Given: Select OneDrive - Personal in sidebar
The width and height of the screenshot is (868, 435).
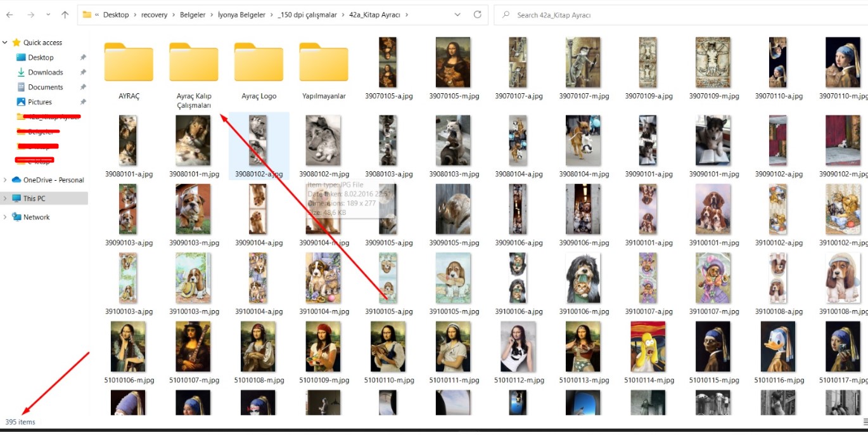Looking at the screenshot, I should [53, 180].
